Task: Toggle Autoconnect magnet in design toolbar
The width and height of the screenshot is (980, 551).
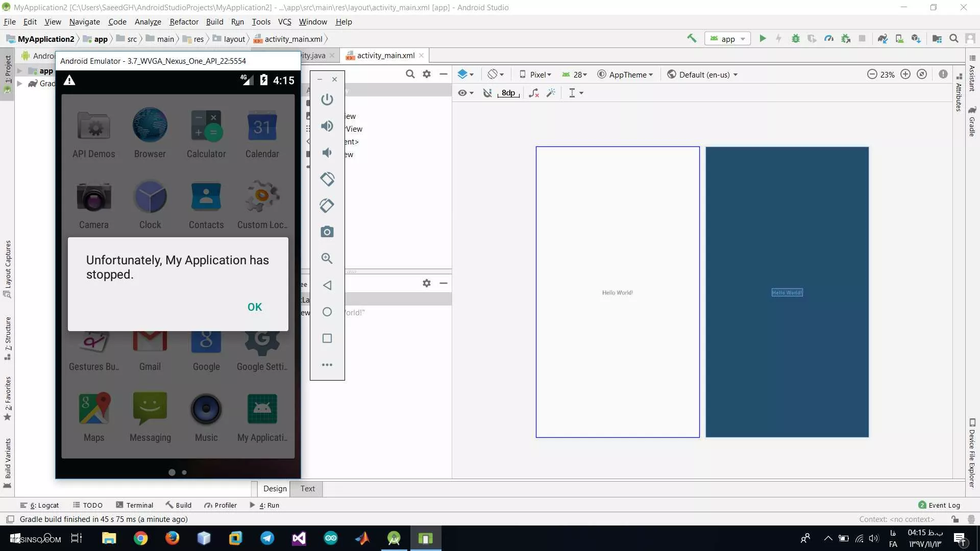Action: [487, 93]
